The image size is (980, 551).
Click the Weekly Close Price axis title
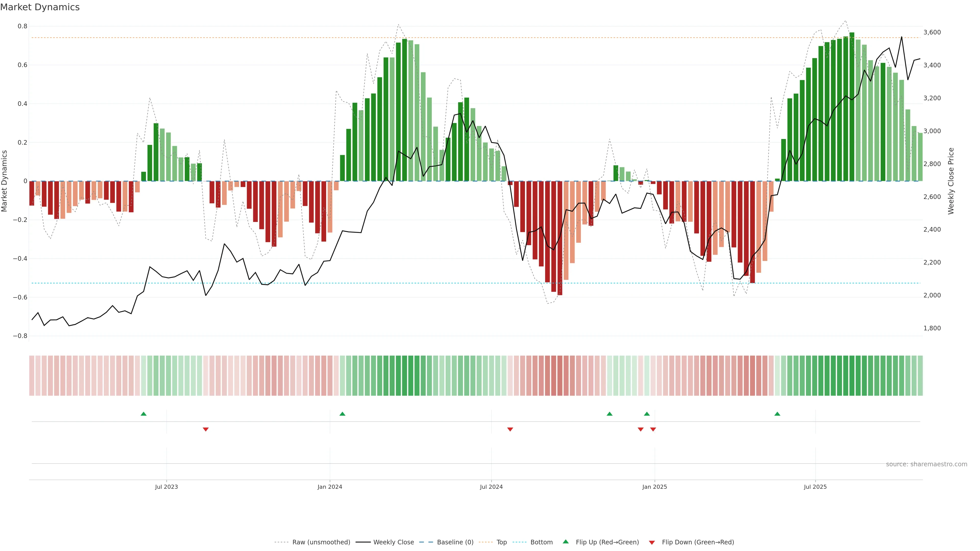point(951,181)
